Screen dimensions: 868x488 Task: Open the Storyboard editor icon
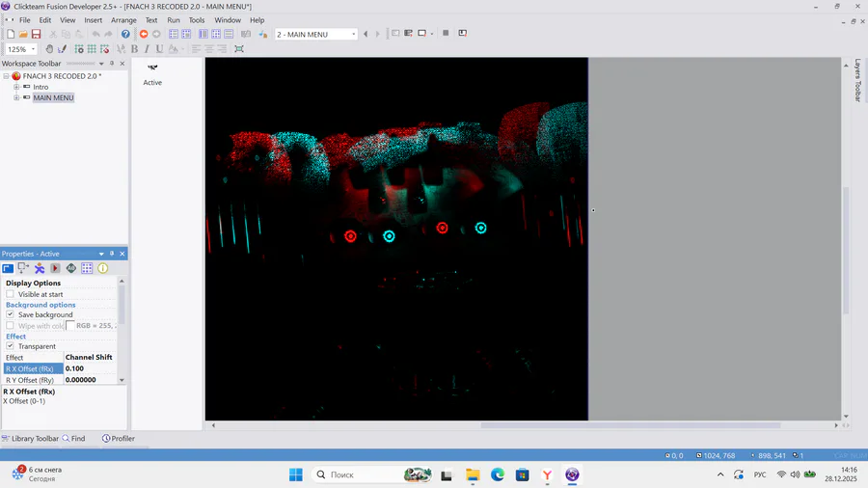pyautogui.click(x=174, y=35)
